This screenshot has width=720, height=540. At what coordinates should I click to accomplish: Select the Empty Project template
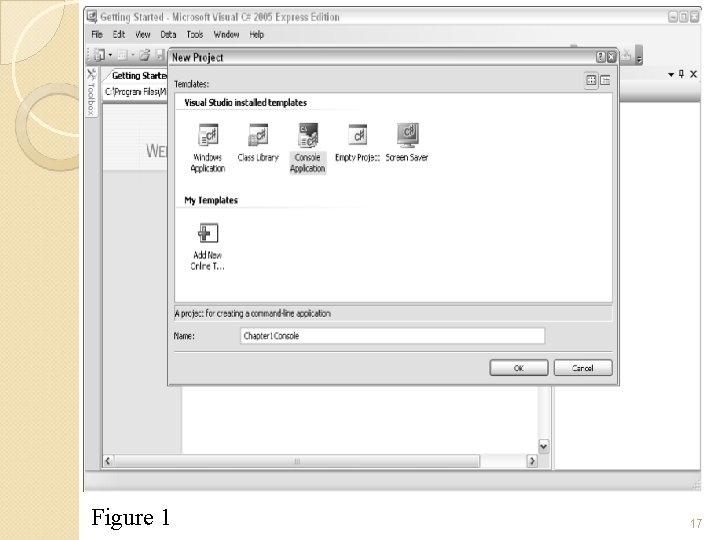[x=357, y=143]
